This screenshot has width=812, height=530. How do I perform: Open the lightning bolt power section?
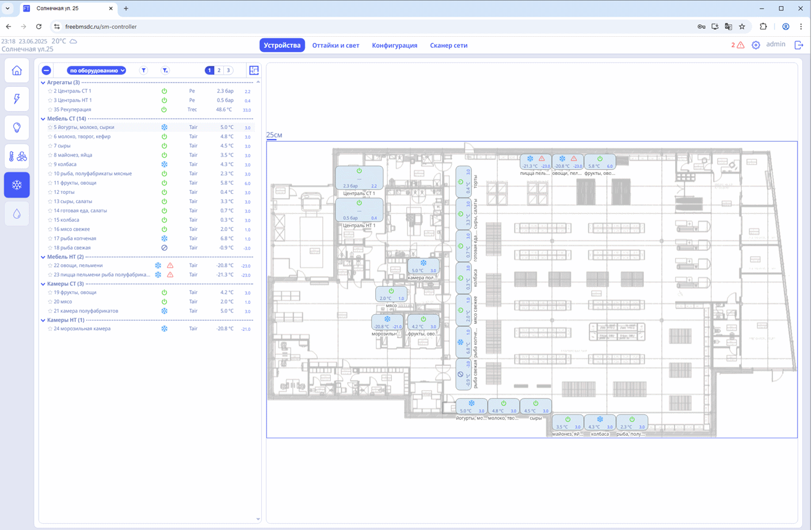pyautogui.click(x=17, y=99)
